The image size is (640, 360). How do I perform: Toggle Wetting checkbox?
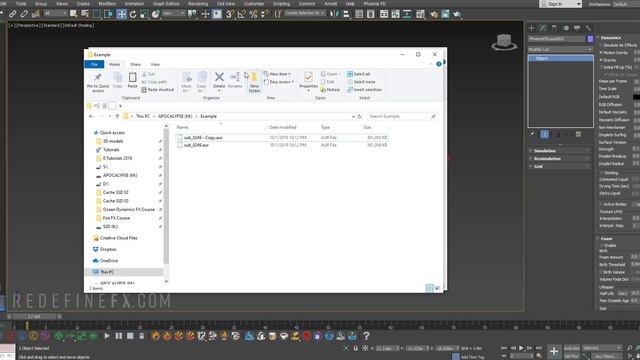coord(601,173)
